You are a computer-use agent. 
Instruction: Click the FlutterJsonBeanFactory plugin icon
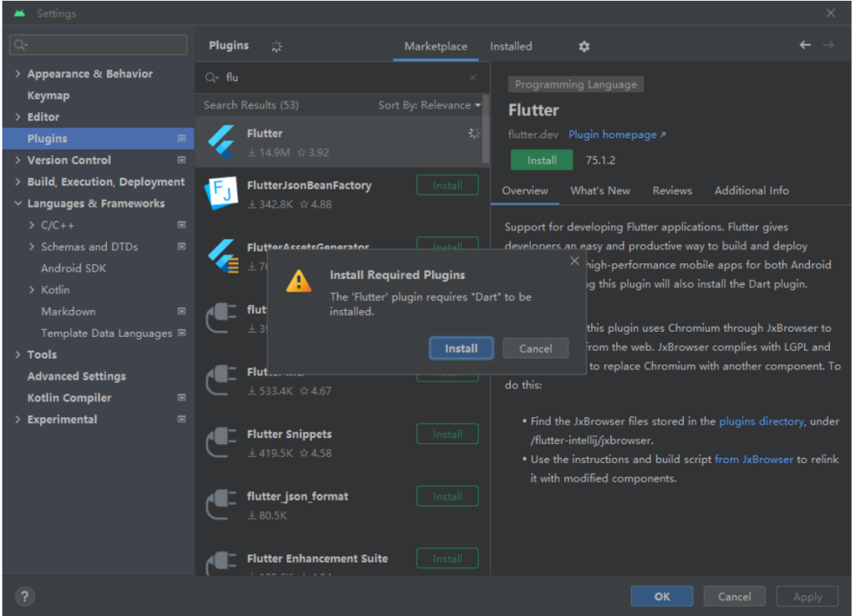click(221, 193)
